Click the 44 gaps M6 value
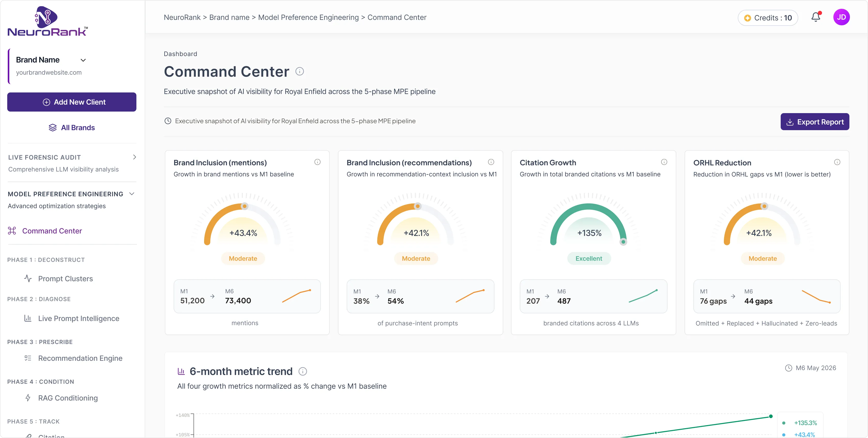Screen dimensions: 868x438 click(758, 301)
